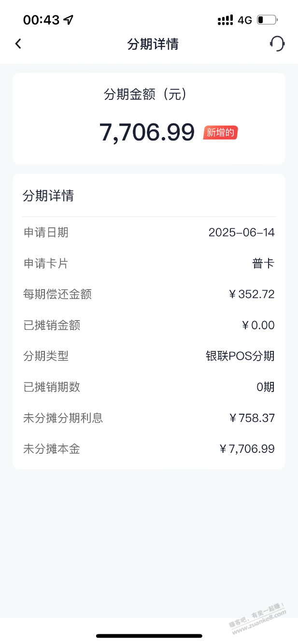Tap the battery indicator icon
The image size is (298, 644).
coord(267,20)
